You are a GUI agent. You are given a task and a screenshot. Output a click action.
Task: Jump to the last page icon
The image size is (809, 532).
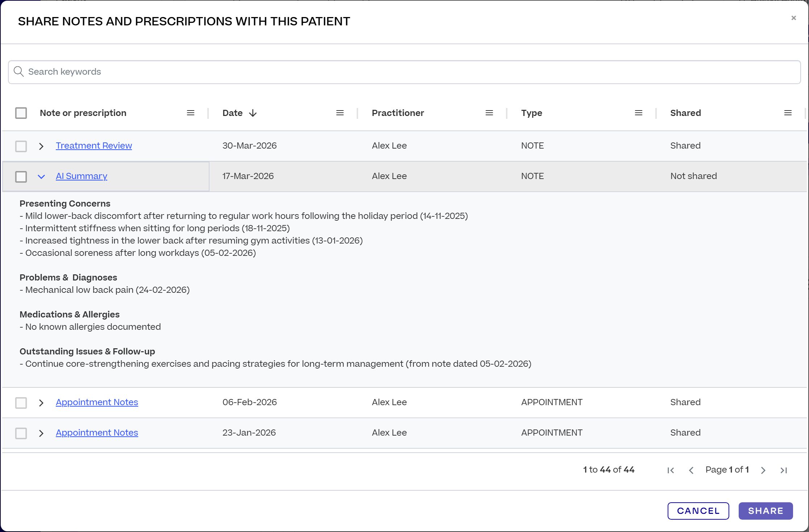click(784, 470)
